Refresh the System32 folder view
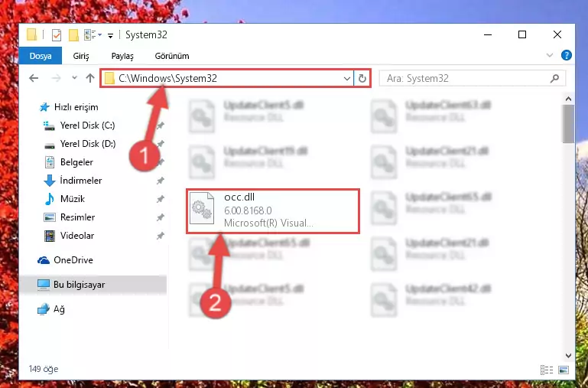The image size is (588, 388). click(x=362, y=78)
